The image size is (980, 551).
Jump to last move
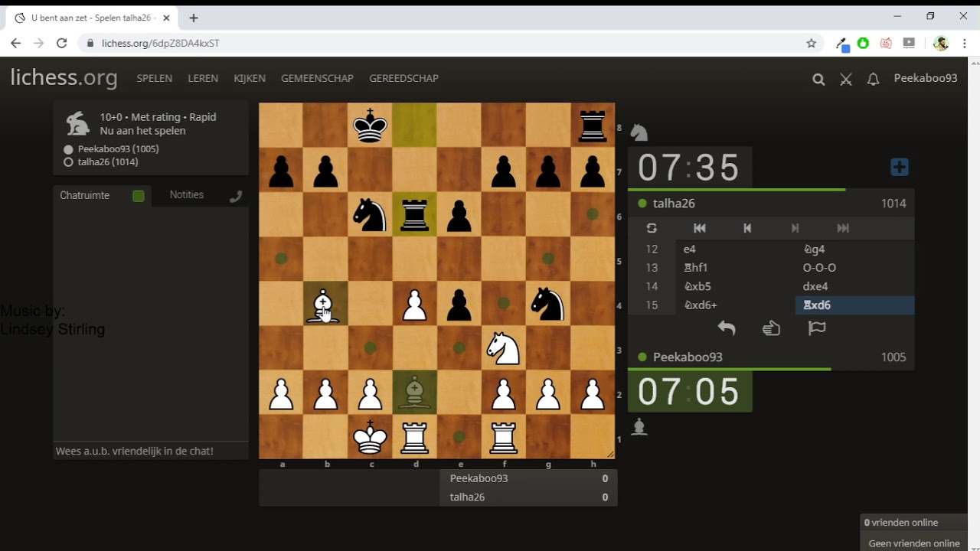(x=843, y=228)
